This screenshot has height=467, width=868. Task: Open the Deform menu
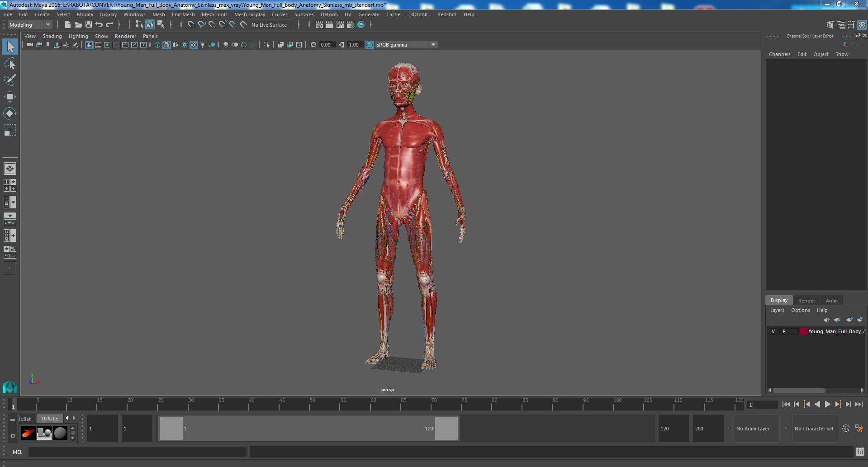pos(329,14)
